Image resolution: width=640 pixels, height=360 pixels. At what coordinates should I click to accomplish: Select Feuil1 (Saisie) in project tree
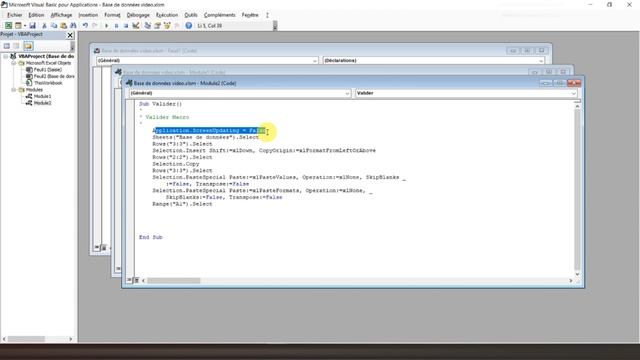tap(48, 70)
